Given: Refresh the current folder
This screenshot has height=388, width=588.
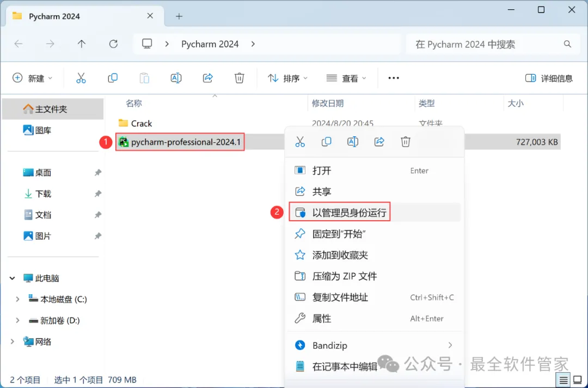Looking at the screenshot, I should click(x=113, y=44).
